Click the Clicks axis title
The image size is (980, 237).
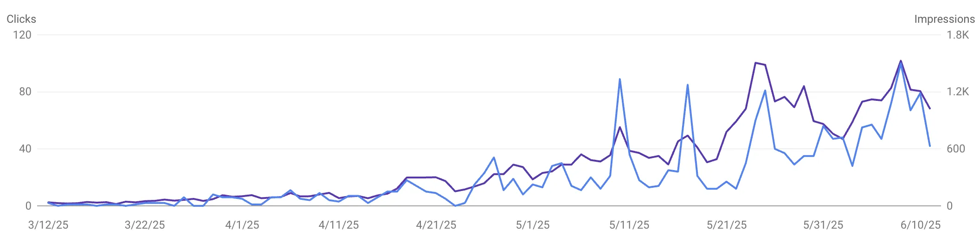21,19
